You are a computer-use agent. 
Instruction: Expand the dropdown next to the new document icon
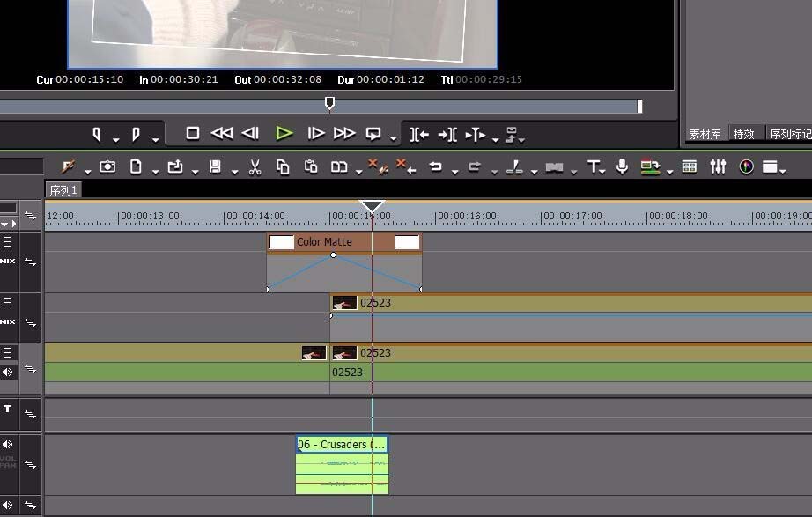[x=155, y=171]
